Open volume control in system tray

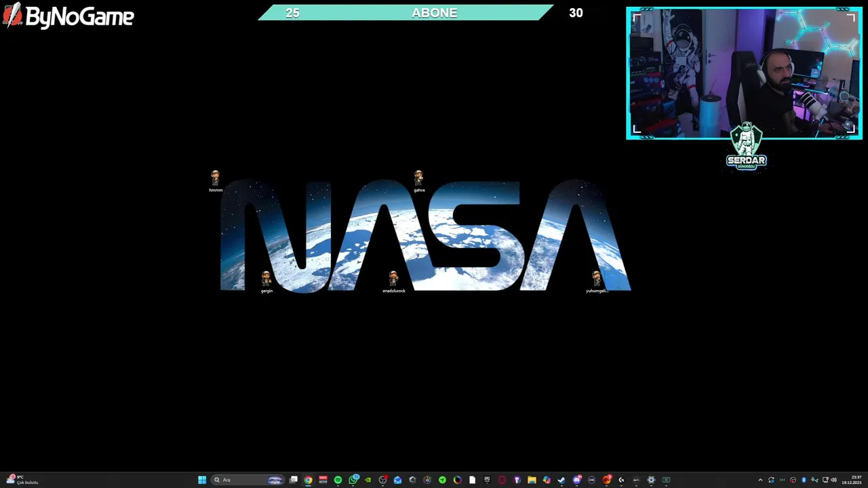(x=833, y=480)
